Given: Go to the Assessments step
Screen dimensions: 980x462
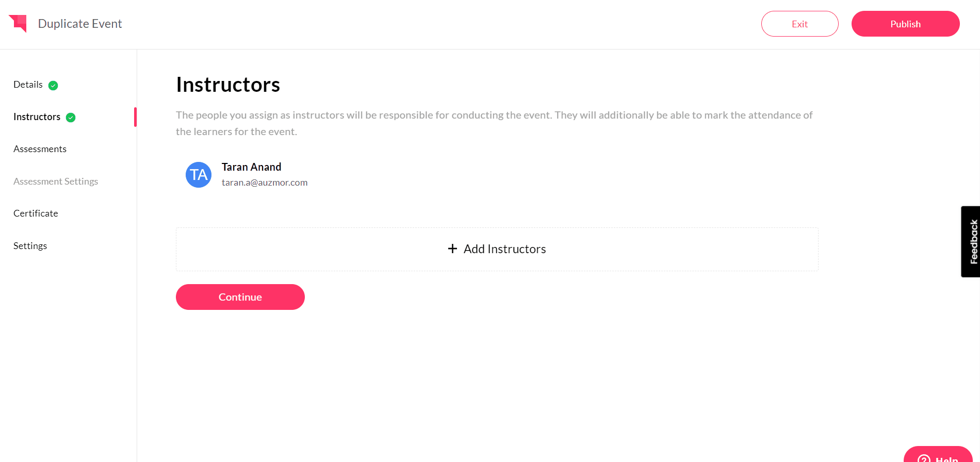Looking at the screenshot, I should tap(40, 149).
